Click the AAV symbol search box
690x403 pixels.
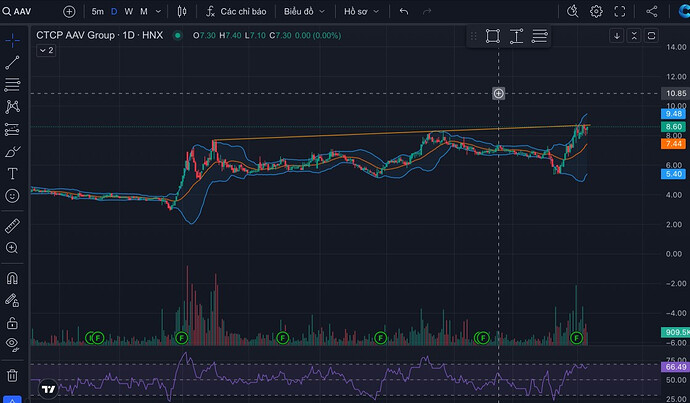[28, 12]
